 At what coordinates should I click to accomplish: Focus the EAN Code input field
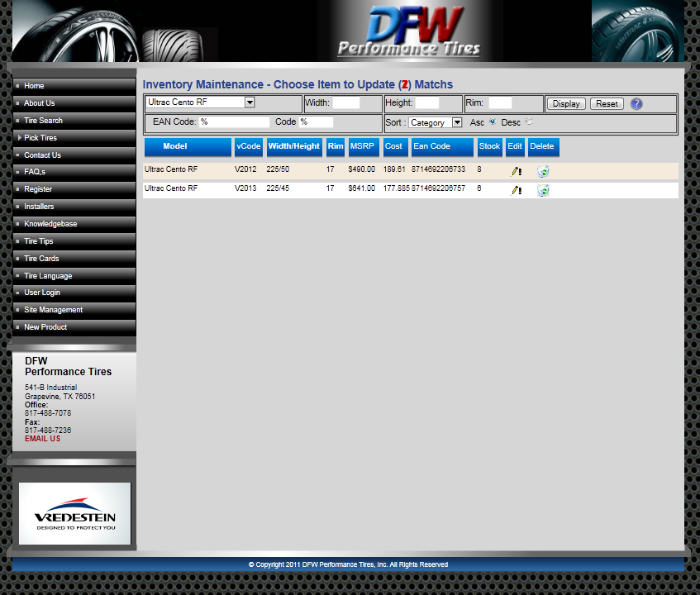coord(235,121)
